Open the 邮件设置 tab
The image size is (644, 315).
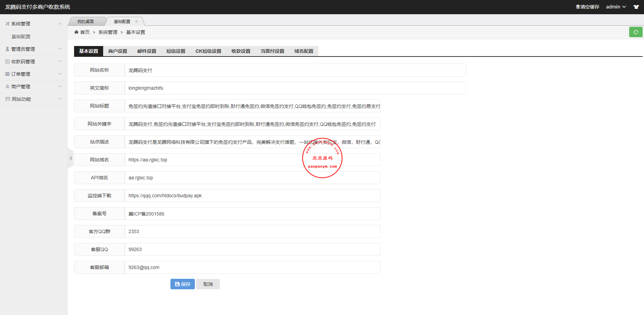147,51
